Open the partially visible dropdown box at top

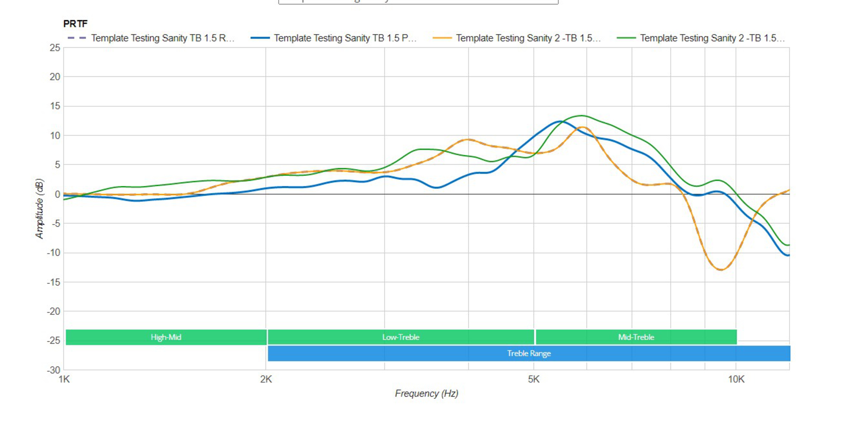[x=418, y=2]
